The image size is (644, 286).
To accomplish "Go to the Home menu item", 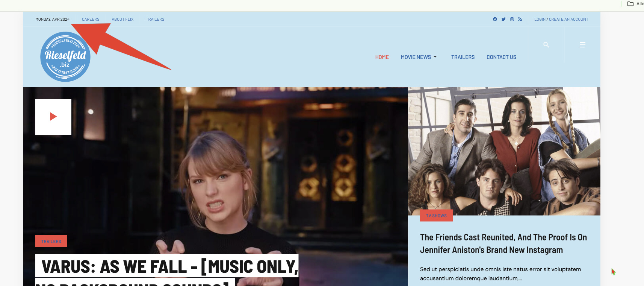I will click(382, 57).
